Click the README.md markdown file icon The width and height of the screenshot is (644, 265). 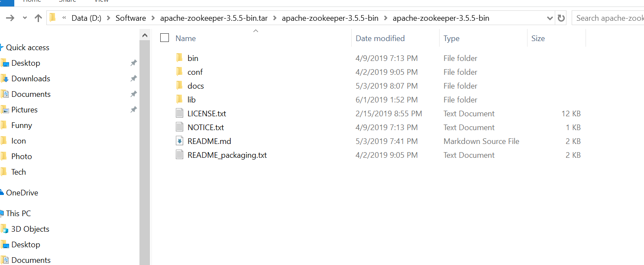pyautogui.click(x=180, y=141)
